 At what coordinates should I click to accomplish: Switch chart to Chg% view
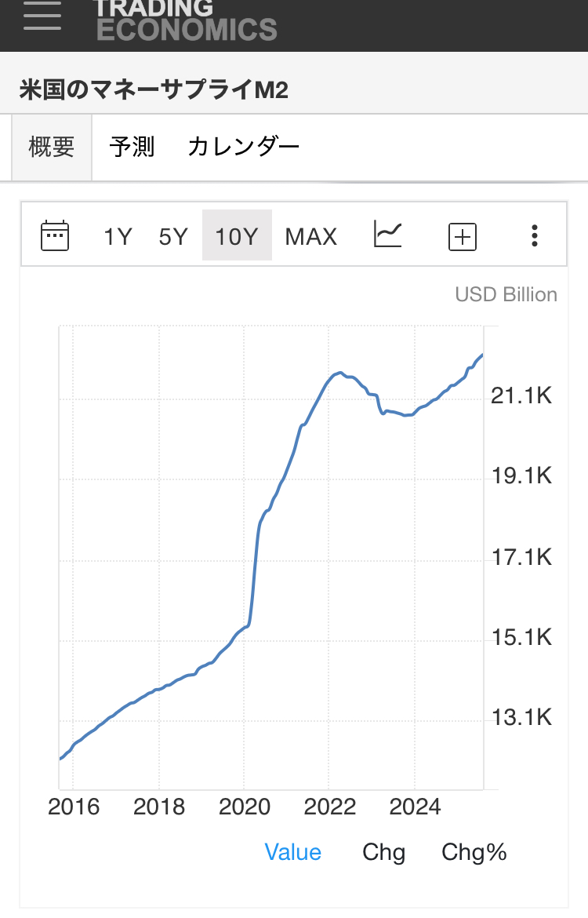pos(474,853)
